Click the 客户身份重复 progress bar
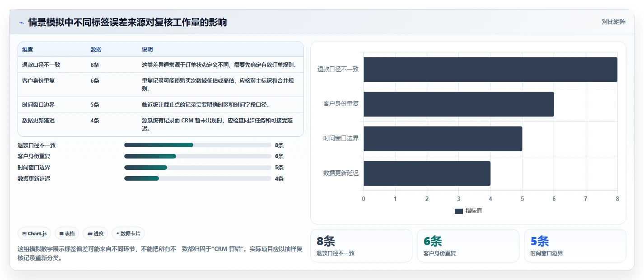 pos(197,156)
